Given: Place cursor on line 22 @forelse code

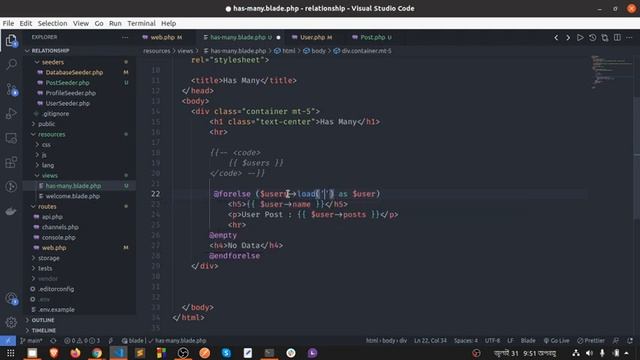Looking at the screenshot, I should (296, 194).
